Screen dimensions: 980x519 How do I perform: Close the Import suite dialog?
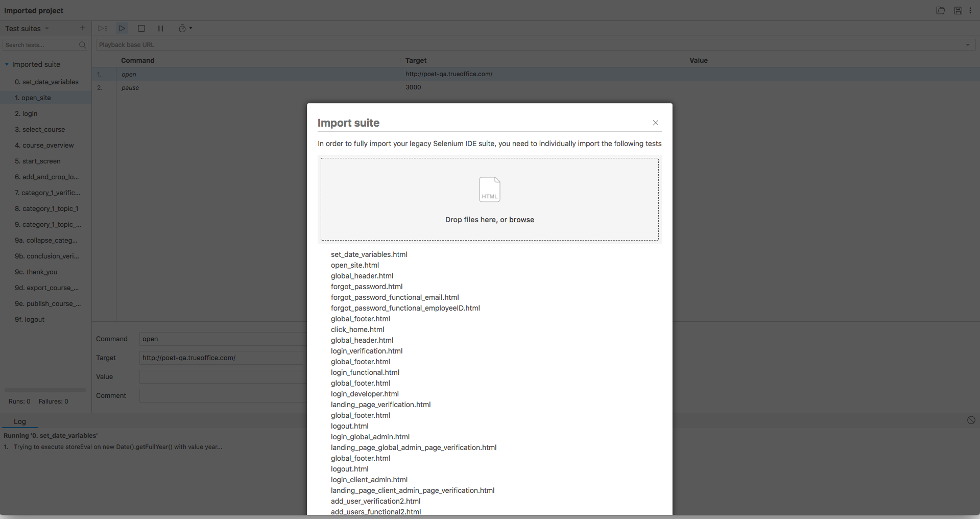[656, 123]
